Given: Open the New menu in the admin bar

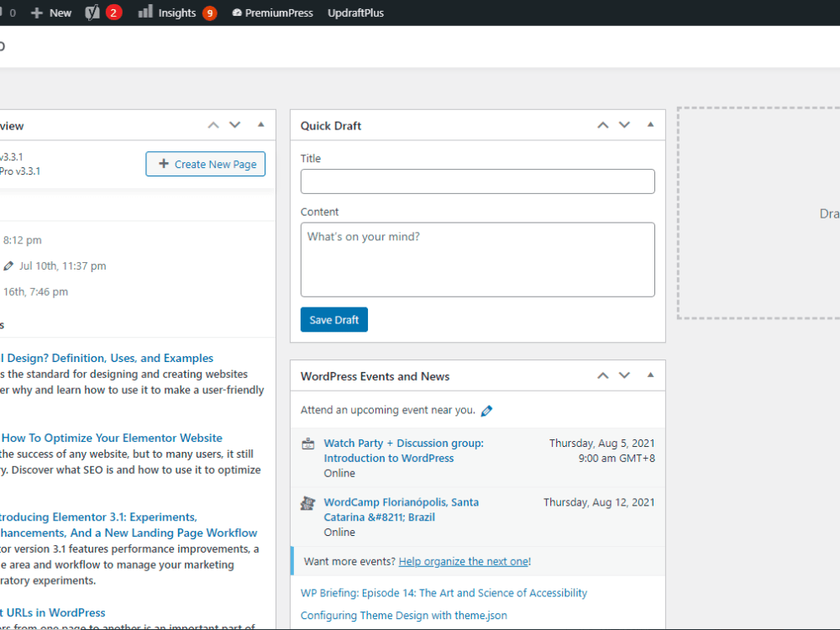Looking at the screenshot, I should point(50,13).
